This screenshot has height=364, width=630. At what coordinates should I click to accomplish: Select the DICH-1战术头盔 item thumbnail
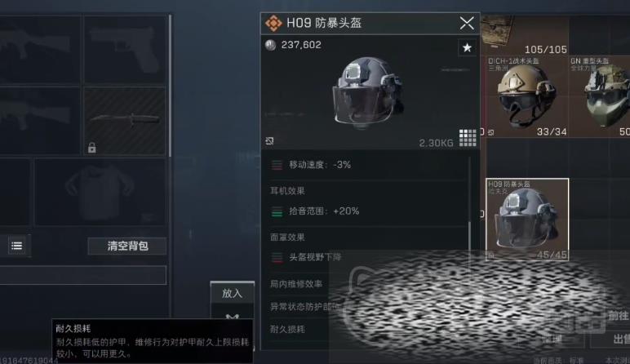pos(527,96)
